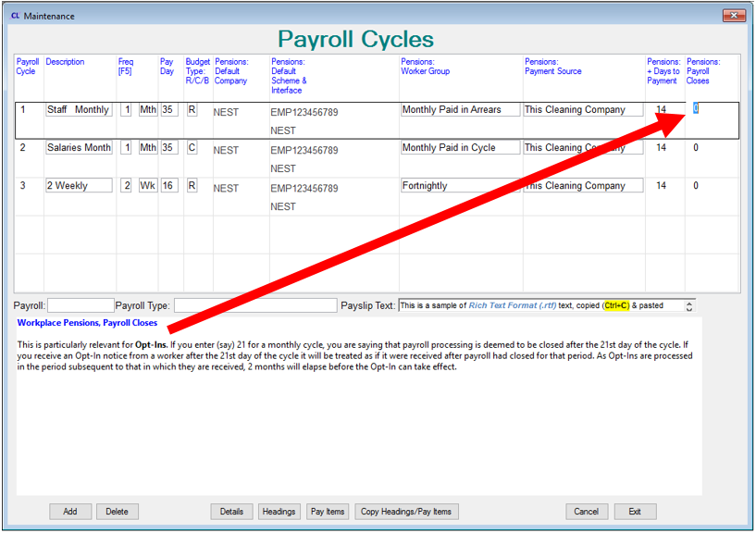Click the Payroll input field below the table
This screenshot has height=533, width=756.
[81, 305]
